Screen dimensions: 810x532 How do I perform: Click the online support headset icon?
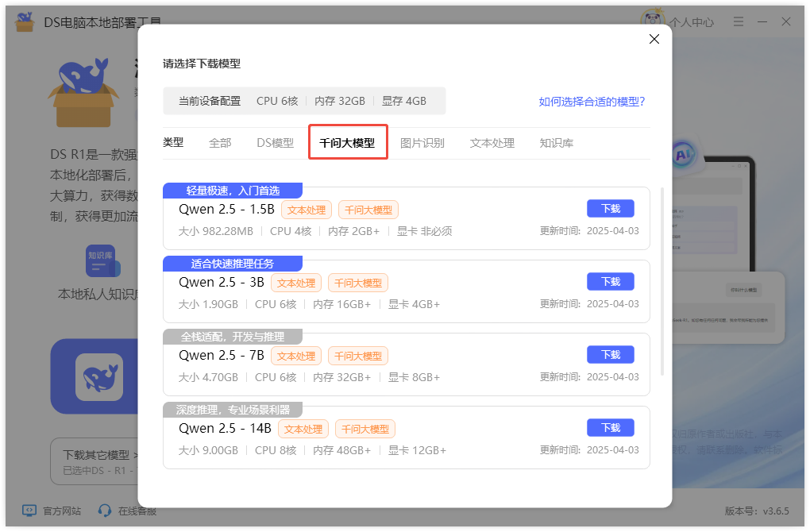click(x=104, y=511)
